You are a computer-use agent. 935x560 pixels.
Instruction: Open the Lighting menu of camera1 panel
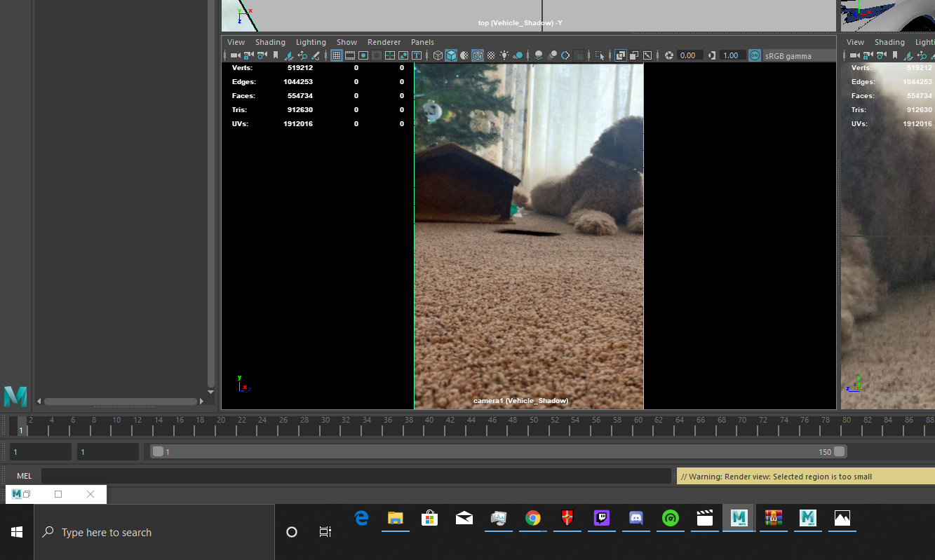311,42
